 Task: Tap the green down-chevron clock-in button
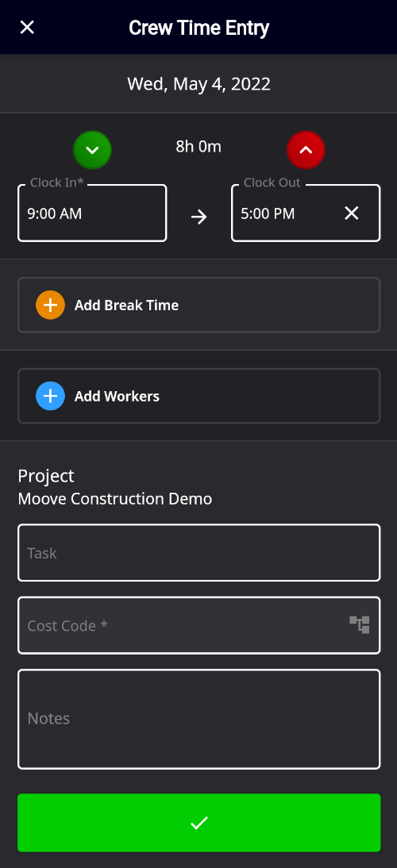(92, 150)
